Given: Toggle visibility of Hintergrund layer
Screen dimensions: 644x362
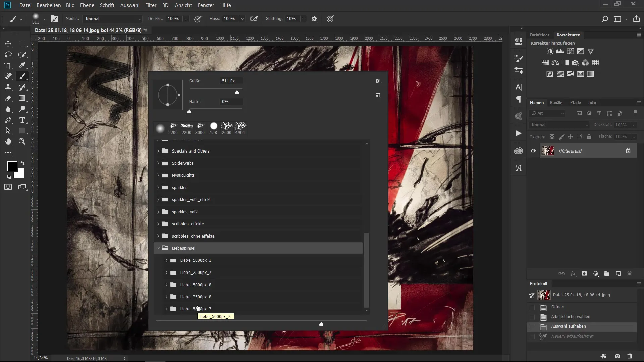Looking at the screenshot, I should pos(533,151).
